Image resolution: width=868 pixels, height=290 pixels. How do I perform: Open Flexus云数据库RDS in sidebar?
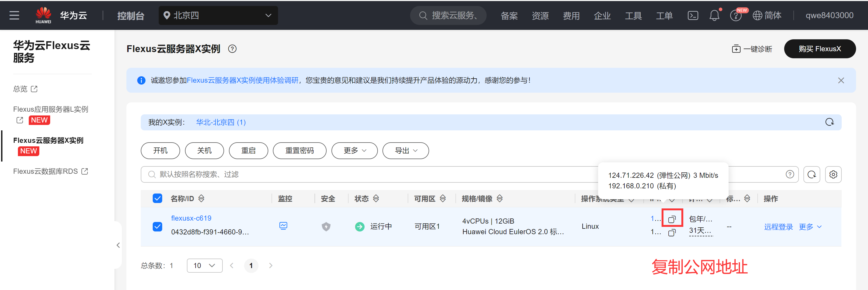tap(50, 172)
